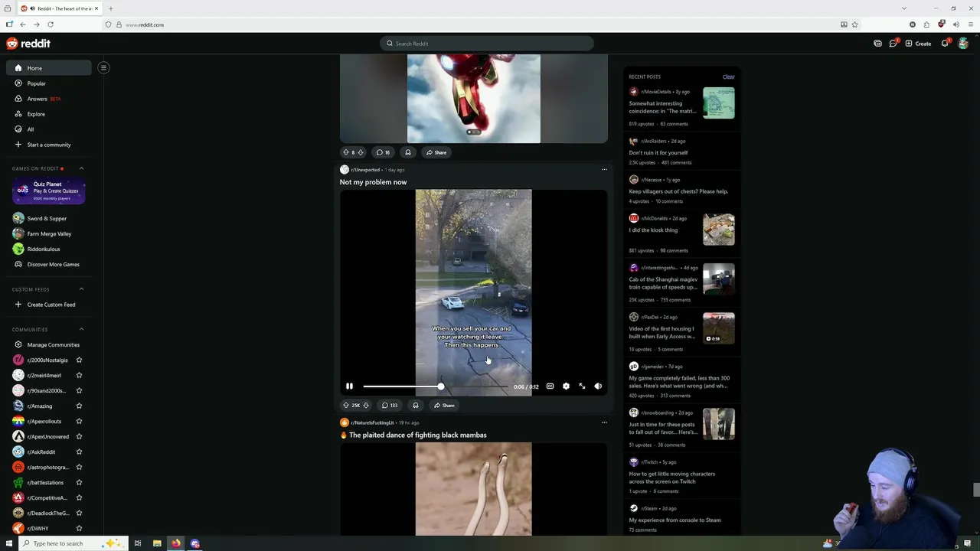Open the Reddit advertise icon
The width and height of the screenshot is (980, 551).
(877, 44)
